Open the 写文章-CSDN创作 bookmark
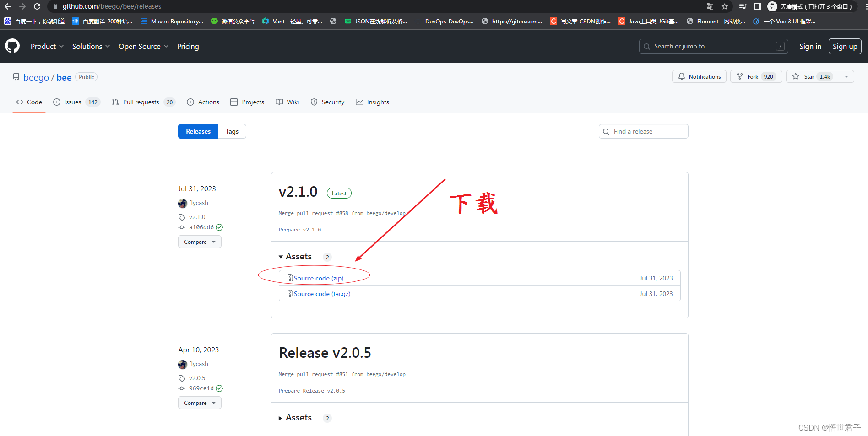The height and width of the screenshot is (436, 868). click(x=580, y=21)
